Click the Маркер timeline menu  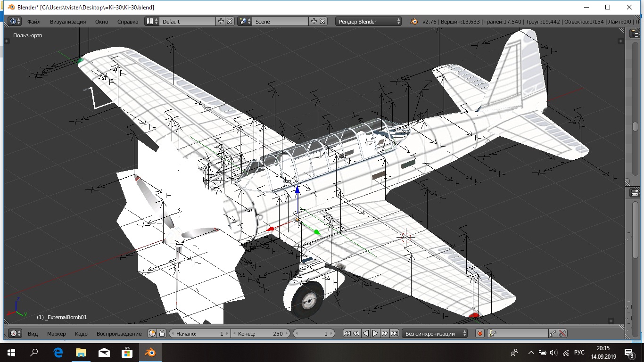(x=57, y=333)
